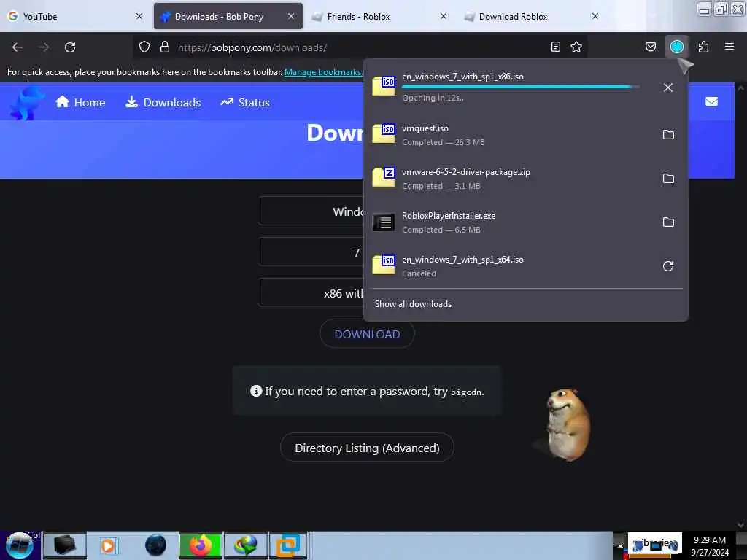Show vmguest.iso in its folder
747x560 pixels.
[668, 135]
